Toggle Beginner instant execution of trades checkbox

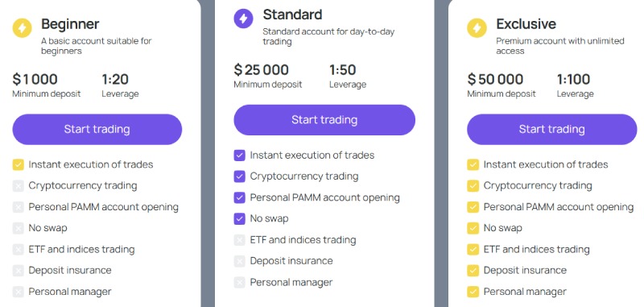tap(18, 165)
